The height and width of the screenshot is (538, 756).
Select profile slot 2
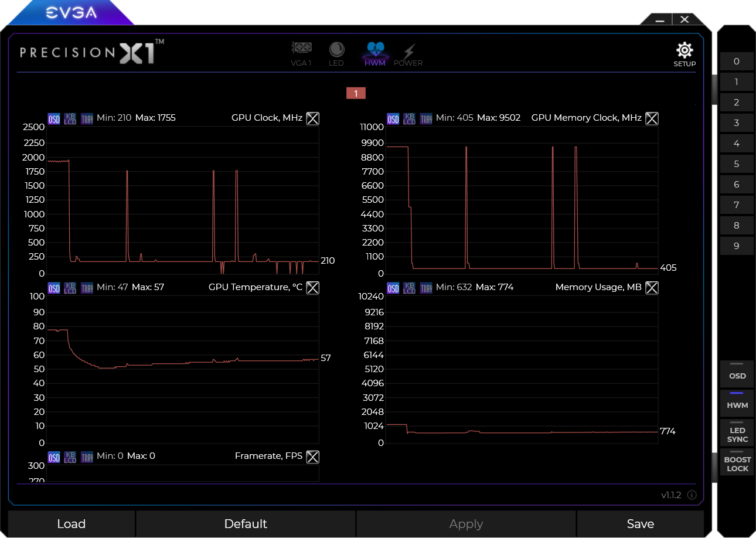coord(737,103)
